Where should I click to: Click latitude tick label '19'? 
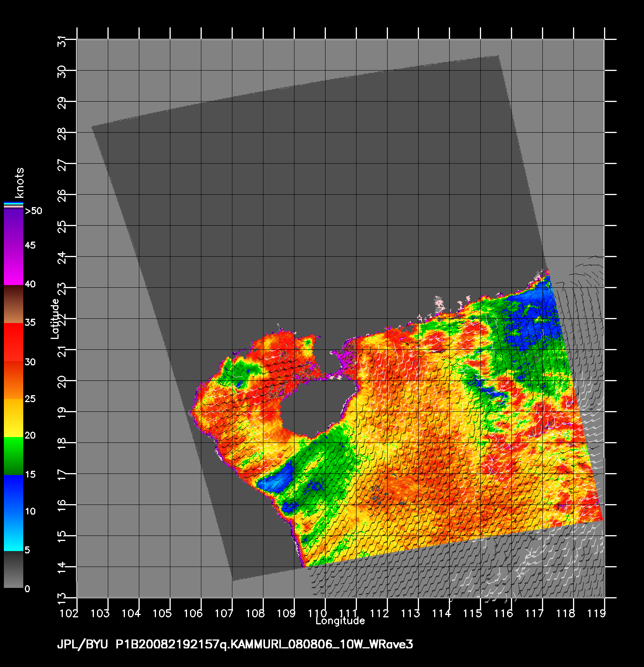[62, 413]
